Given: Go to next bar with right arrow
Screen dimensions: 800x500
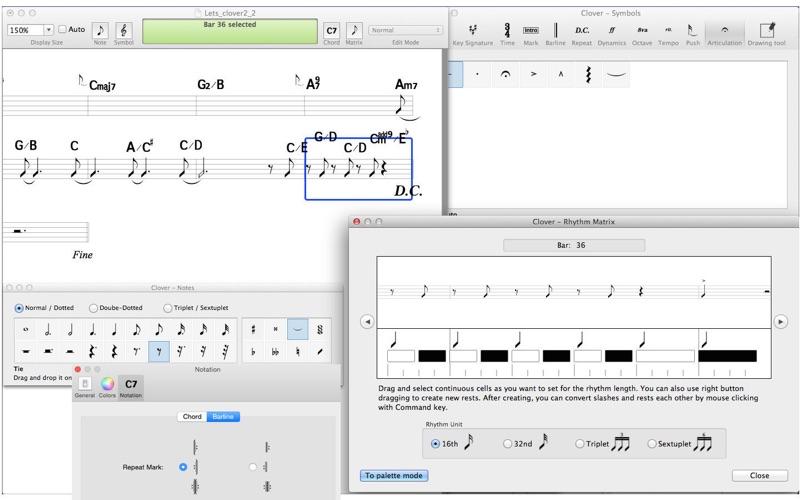Looking at the screenshot, I should [x=781, y=321].
